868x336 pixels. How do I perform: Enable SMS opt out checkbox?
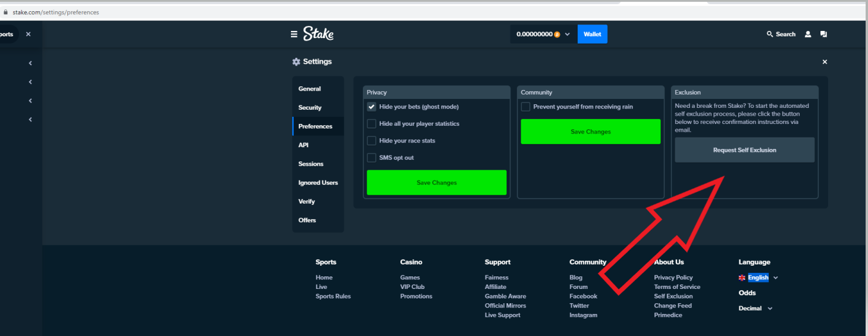click(372, 158)
